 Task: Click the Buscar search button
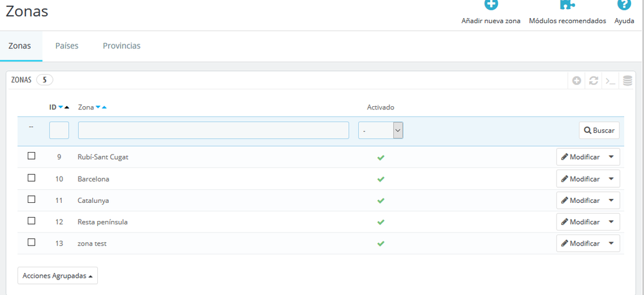[x=599, y=130]
